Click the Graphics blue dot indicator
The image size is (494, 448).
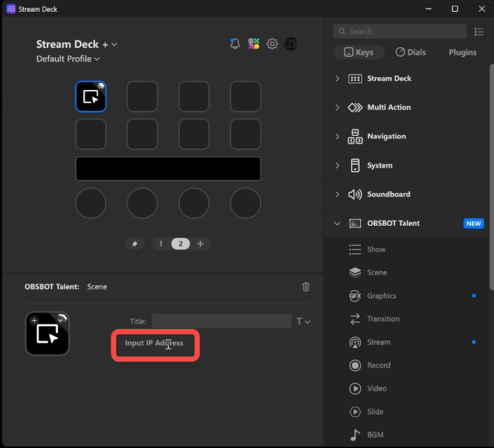point(474,296)
